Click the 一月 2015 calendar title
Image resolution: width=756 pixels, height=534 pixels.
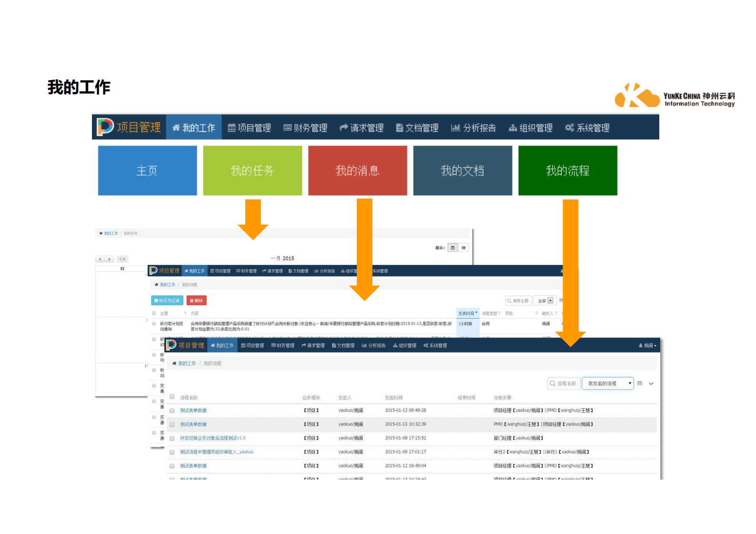point(282,258)
